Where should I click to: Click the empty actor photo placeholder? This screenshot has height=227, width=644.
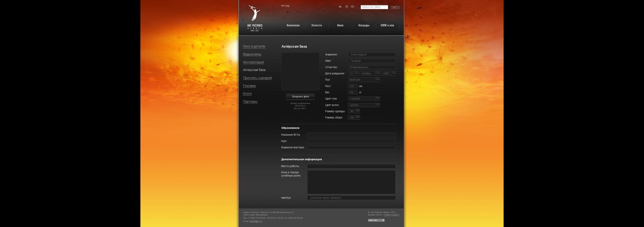coord(300,71)
